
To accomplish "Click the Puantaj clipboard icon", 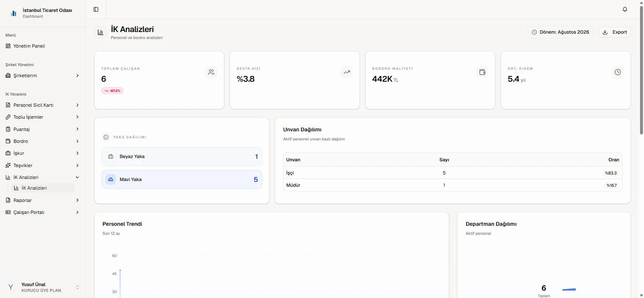I will pos(8,129).
